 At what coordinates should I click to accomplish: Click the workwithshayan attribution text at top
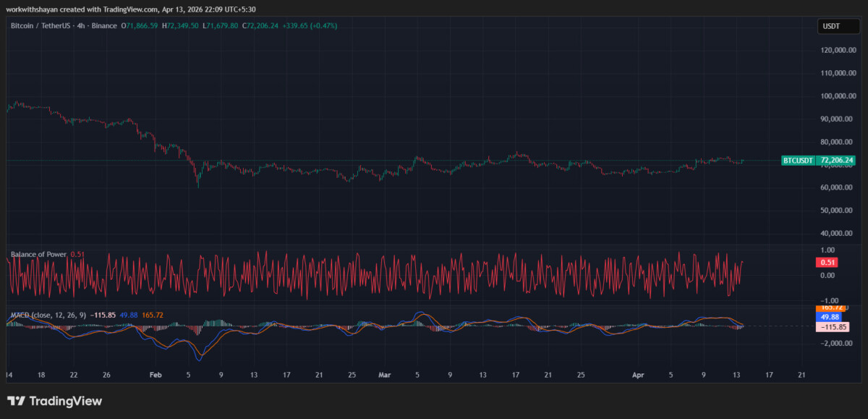pos(32,11)
